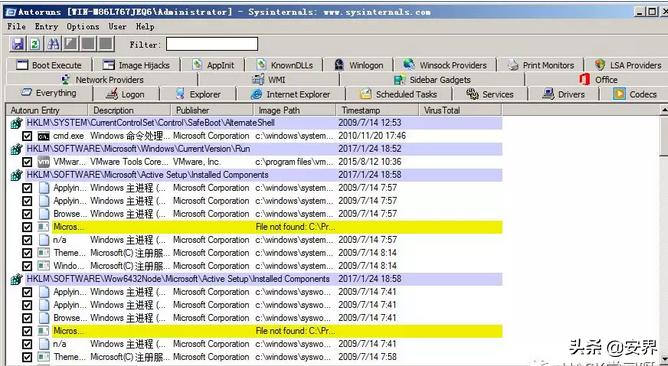Toggle checkbox of Theme entry dated 8:14
Viewport: 668px width, 366px height.
coord(27,254)
